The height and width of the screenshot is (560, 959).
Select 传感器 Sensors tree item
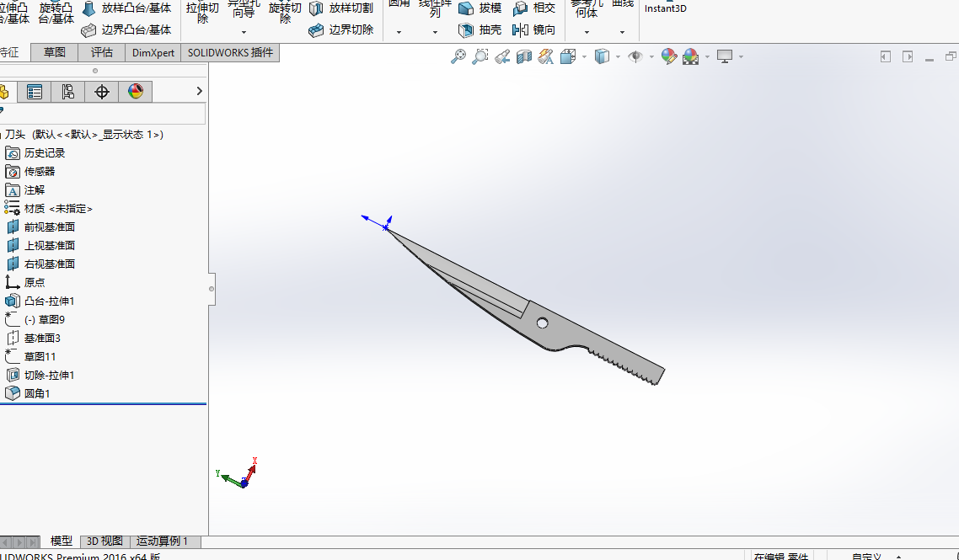point(39,171)
